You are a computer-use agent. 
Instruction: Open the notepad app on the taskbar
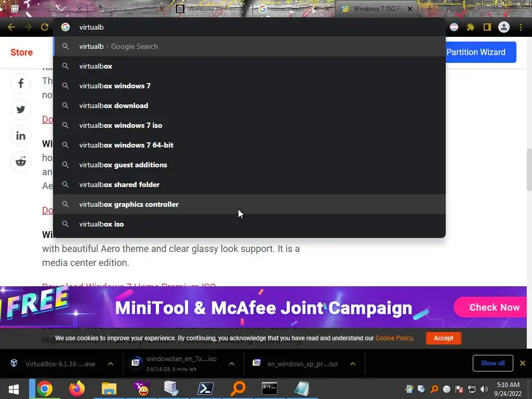(x=302, y=389)
